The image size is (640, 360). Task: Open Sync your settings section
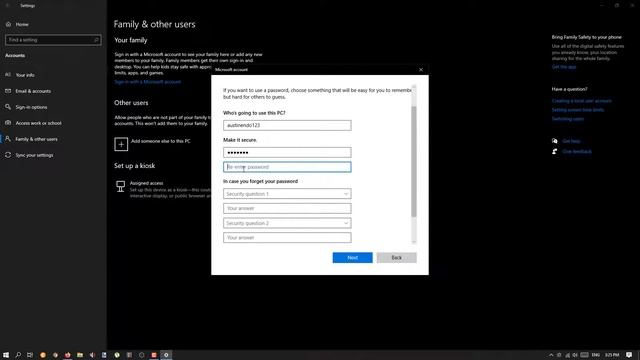pos(34,155)
